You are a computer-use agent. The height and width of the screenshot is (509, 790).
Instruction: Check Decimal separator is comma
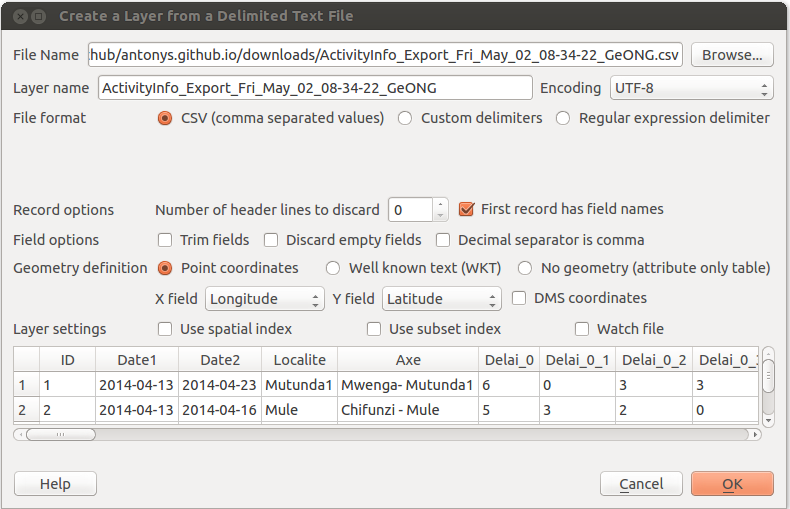point(443,240)
